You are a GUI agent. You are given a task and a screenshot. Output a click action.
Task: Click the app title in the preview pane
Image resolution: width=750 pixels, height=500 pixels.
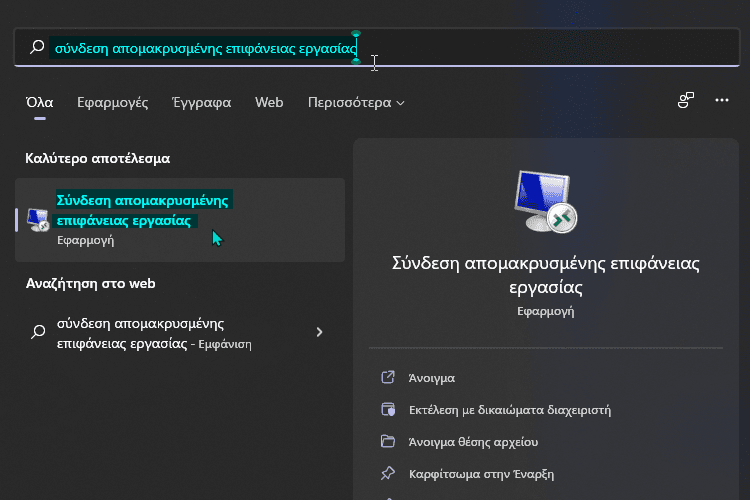pos(545,275)
